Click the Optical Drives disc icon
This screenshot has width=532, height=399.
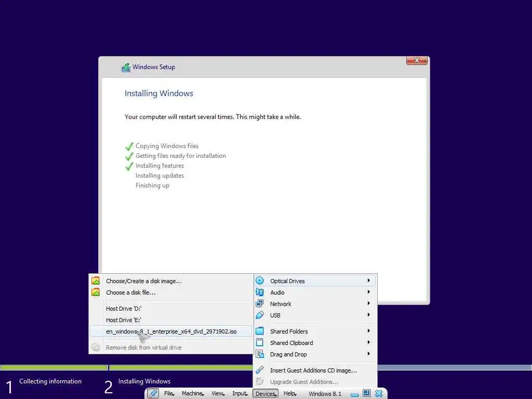260,281
